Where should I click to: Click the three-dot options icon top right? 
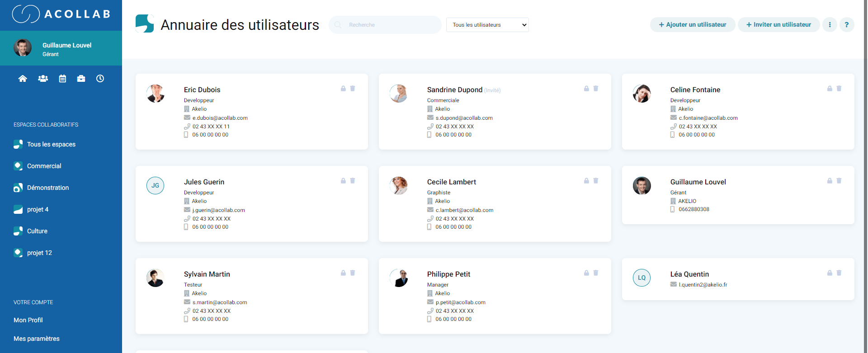click(x=830, y=24)
